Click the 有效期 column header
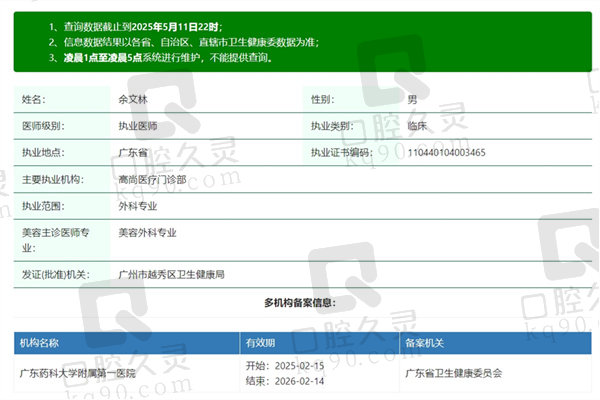 tap(260, 343)
